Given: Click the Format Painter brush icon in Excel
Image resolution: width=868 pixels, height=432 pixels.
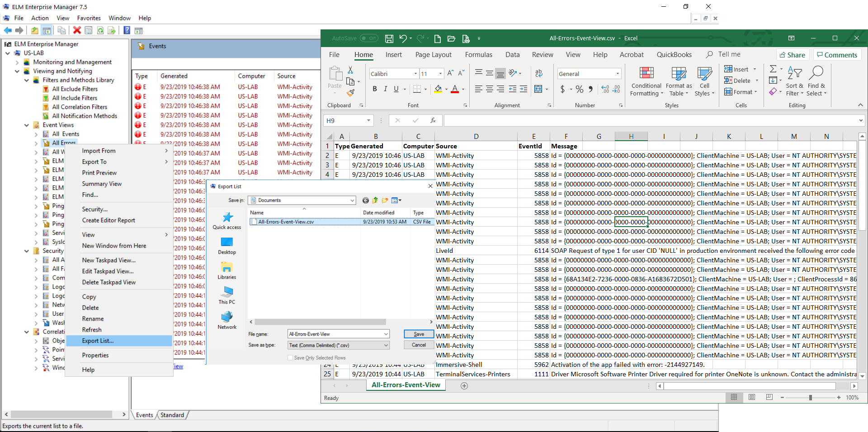Looking at the screenshot, I should coord(350,93).
